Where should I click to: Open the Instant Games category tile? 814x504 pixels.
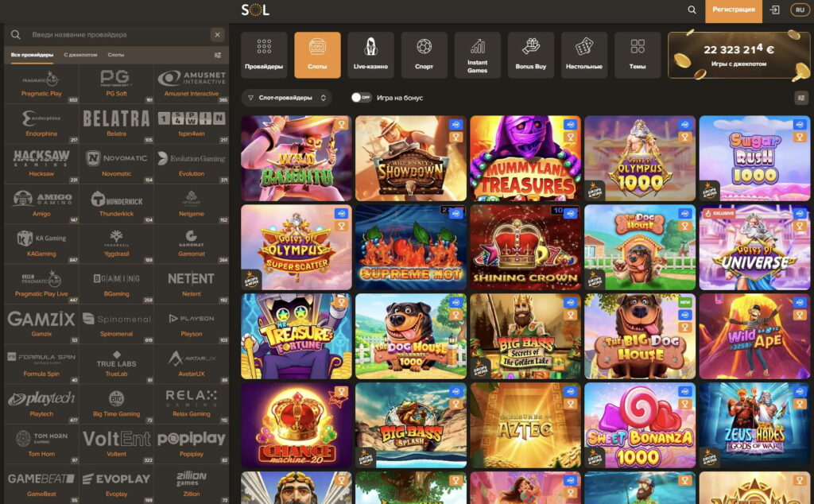(478, 55)
